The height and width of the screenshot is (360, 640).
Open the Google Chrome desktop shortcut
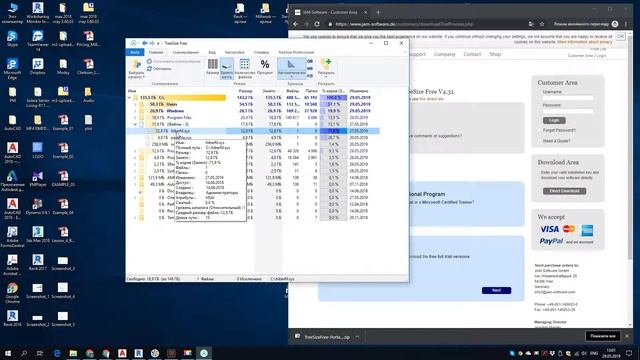pyautogui.click(x=12, y=292)
